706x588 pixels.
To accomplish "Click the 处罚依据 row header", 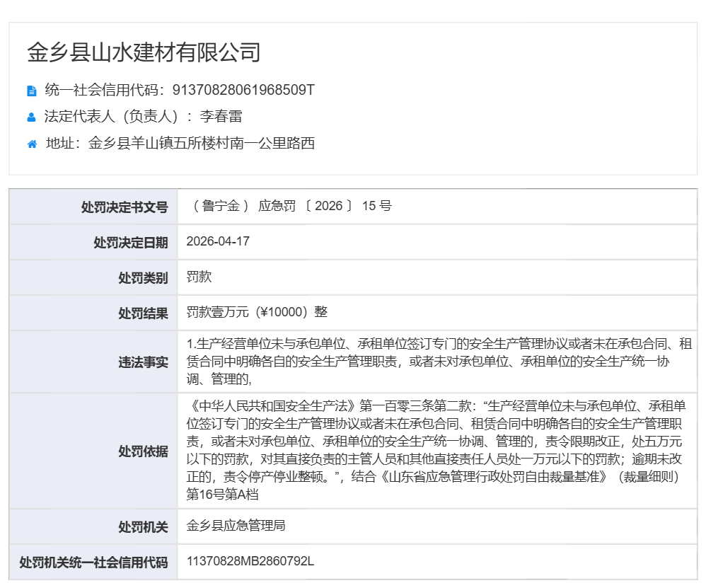I will [x=143, y=451].
